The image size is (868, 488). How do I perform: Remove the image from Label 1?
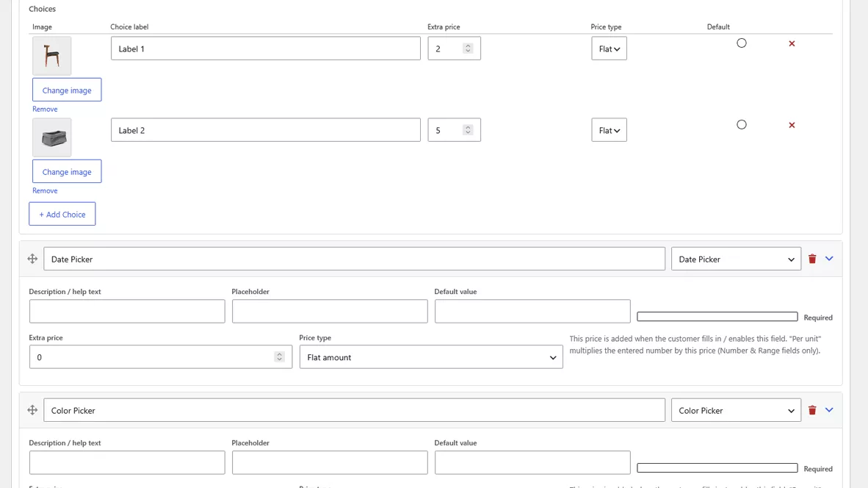(45, 109)
